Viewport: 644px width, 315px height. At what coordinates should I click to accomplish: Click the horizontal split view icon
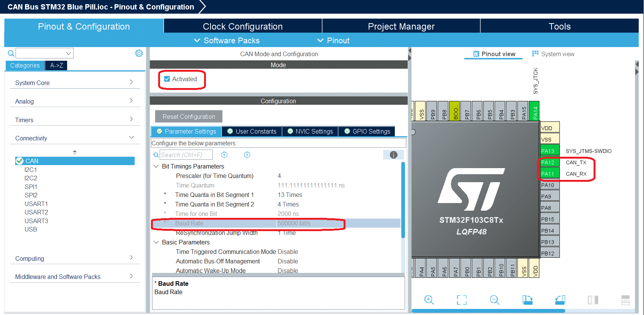625,300
